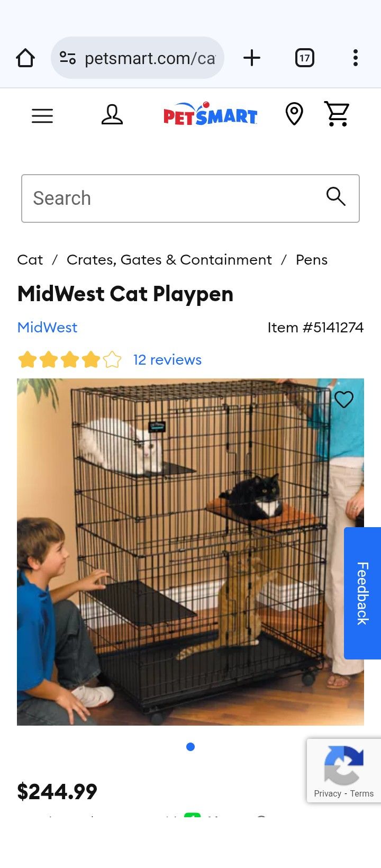Open the store locator pin icon
This screenshot has width=381, height=868.
(x=294, y=114)
